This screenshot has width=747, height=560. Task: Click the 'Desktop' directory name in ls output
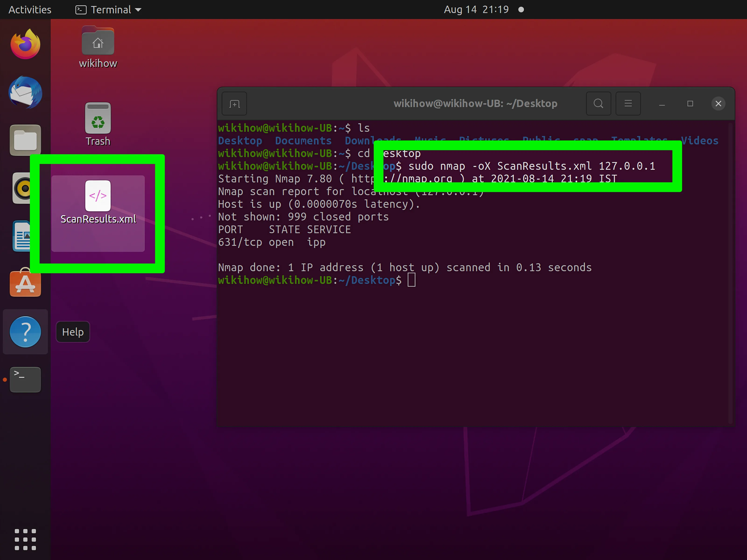pos(240,141)
